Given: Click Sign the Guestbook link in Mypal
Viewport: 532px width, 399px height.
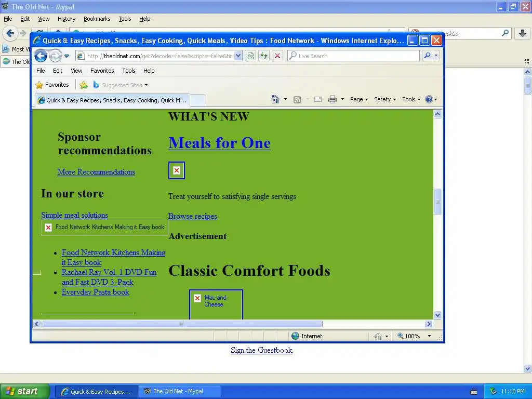Looking at the screenshot, I should tap(261, 350).
